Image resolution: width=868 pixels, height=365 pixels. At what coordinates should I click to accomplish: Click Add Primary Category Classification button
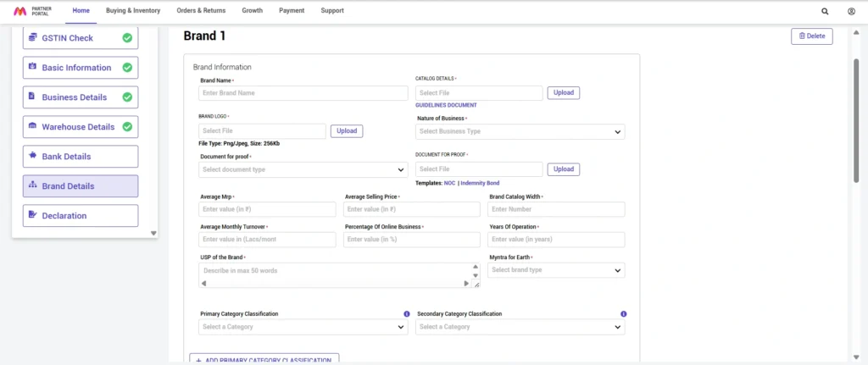tap(264, 360)
